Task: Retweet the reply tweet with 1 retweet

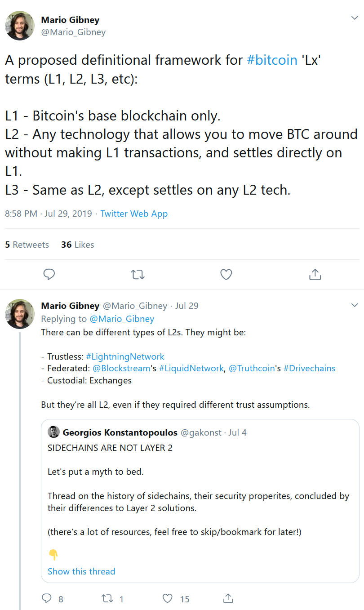Action: [x=112, y=598]
